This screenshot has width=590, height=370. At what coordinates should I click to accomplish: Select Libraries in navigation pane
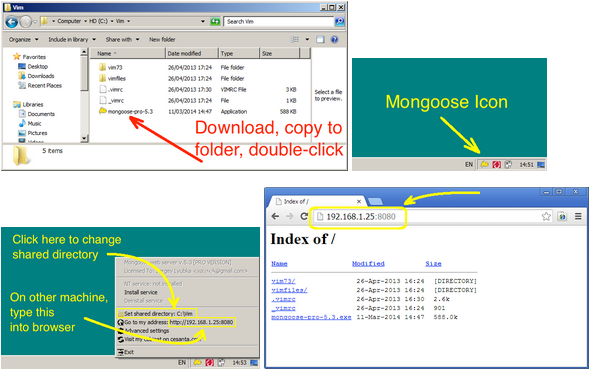coord(28,104)
